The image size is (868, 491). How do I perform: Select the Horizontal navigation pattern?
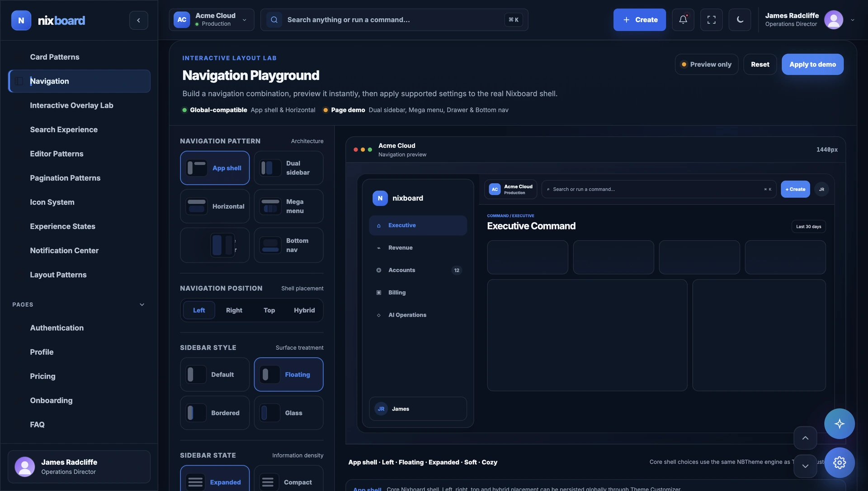215,206
